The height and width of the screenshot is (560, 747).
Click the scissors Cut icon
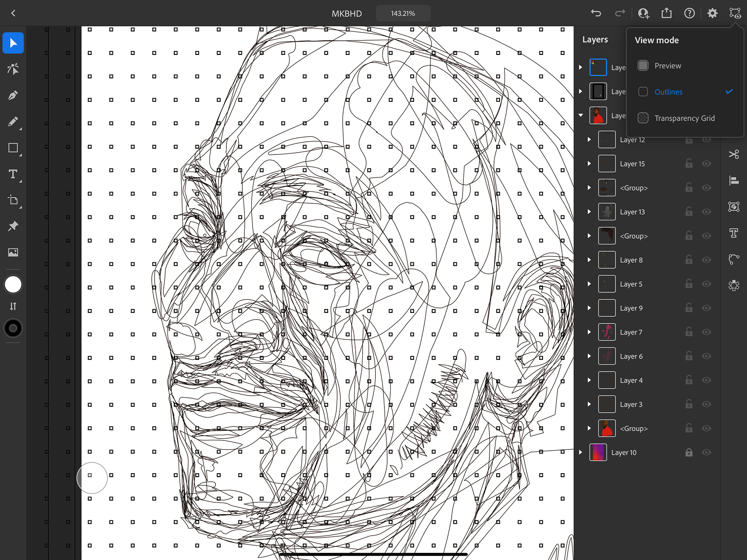point(734,154)
